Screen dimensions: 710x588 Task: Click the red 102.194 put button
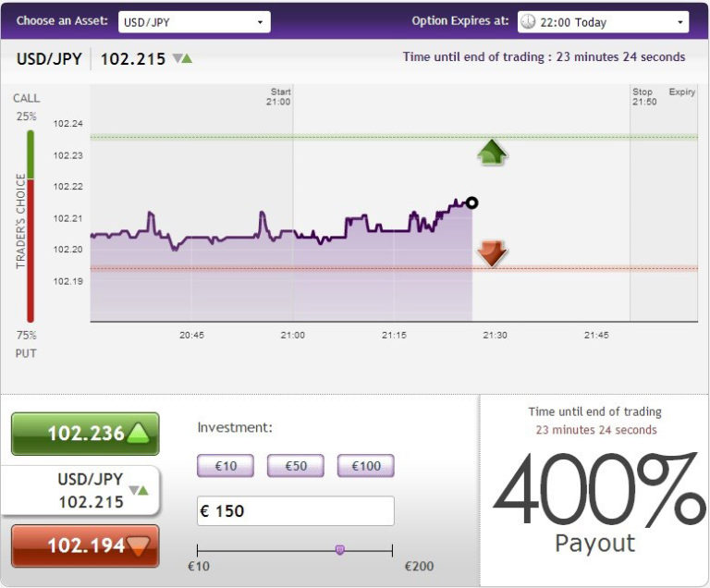[x=85, y=545]
